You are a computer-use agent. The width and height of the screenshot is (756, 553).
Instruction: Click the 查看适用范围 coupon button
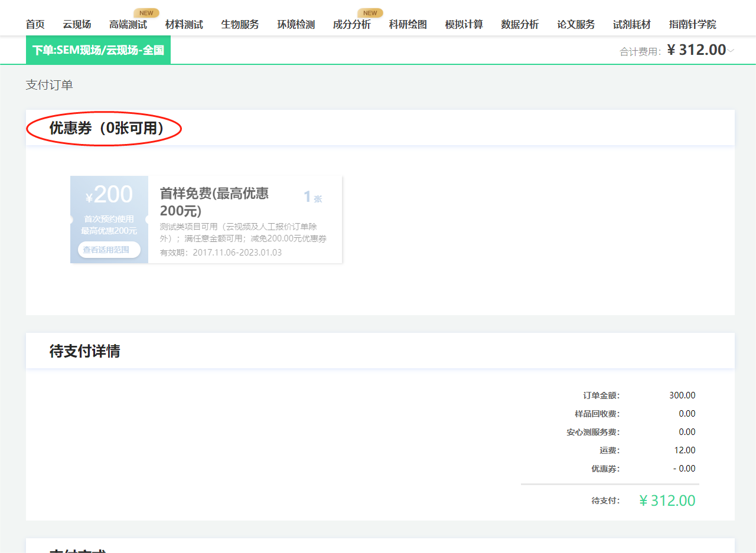click(x=109, y=250)
